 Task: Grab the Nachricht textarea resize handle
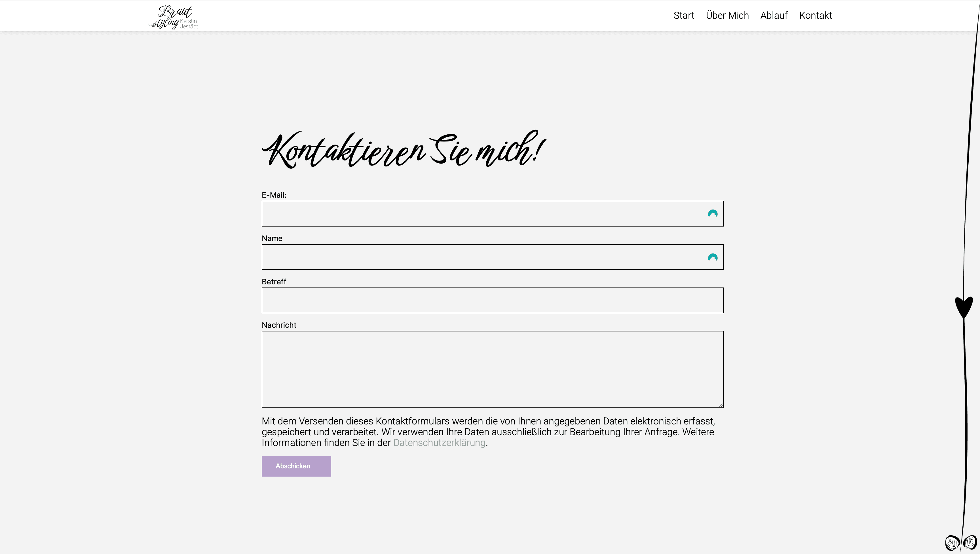click(720, 405)
